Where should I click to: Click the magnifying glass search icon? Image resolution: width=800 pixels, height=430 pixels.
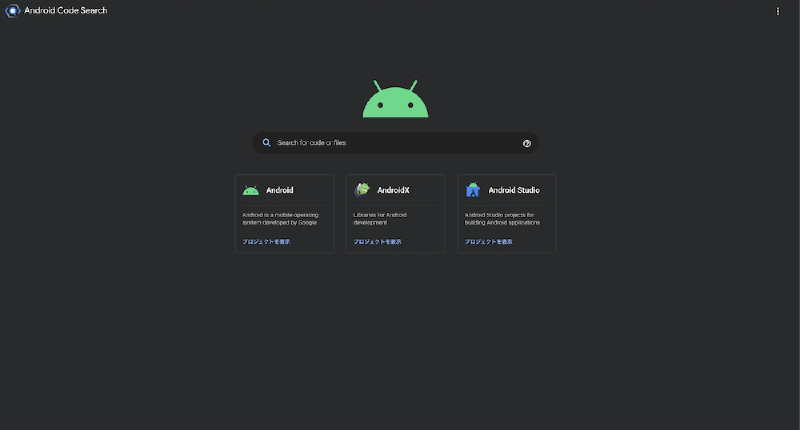tap(267, 143)
